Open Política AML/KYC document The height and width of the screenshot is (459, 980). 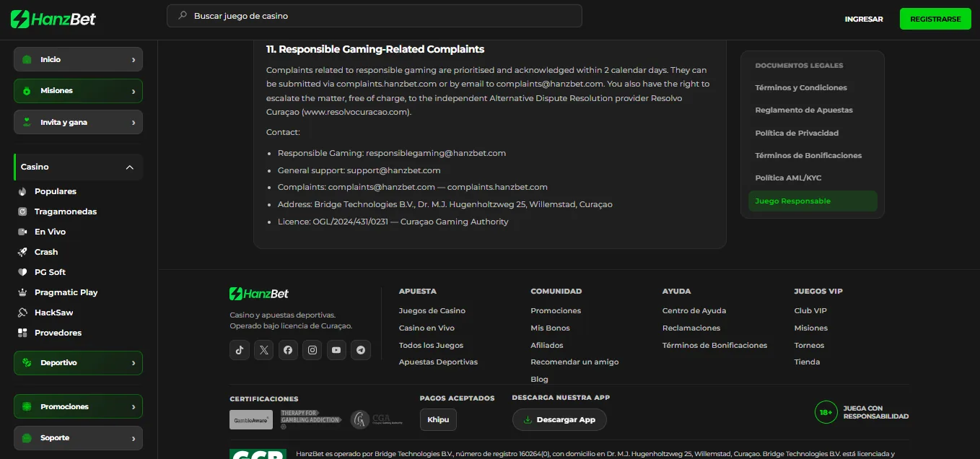pos(788,178)
